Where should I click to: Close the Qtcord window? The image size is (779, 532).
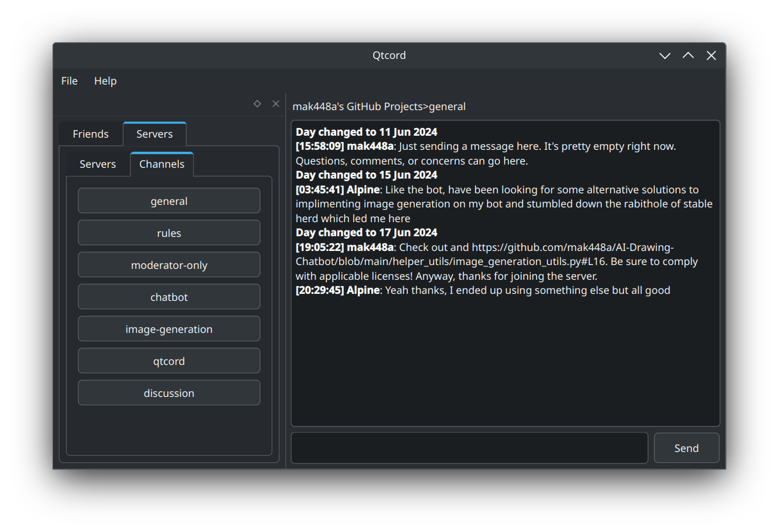711,56
